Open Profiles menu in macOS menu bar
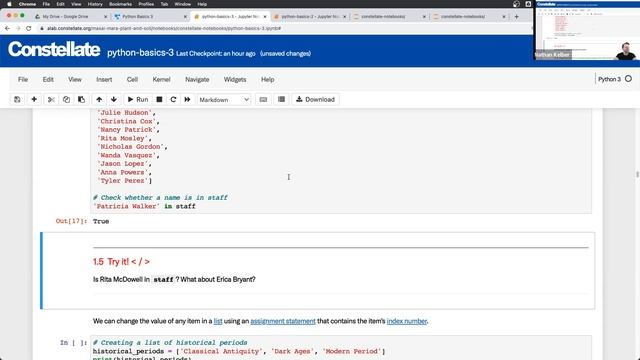640x360 pixels. (146, 4)
